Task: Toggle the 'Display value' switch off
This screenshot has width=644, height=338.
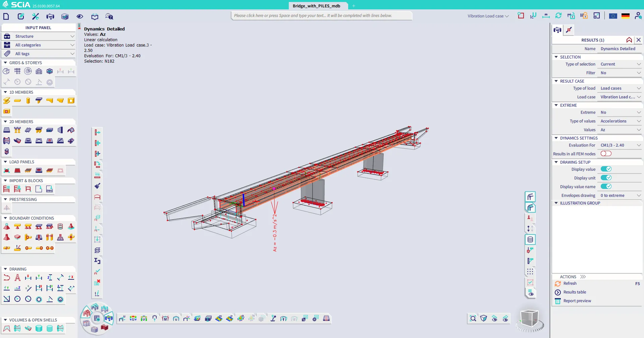Action: point(606,169)
